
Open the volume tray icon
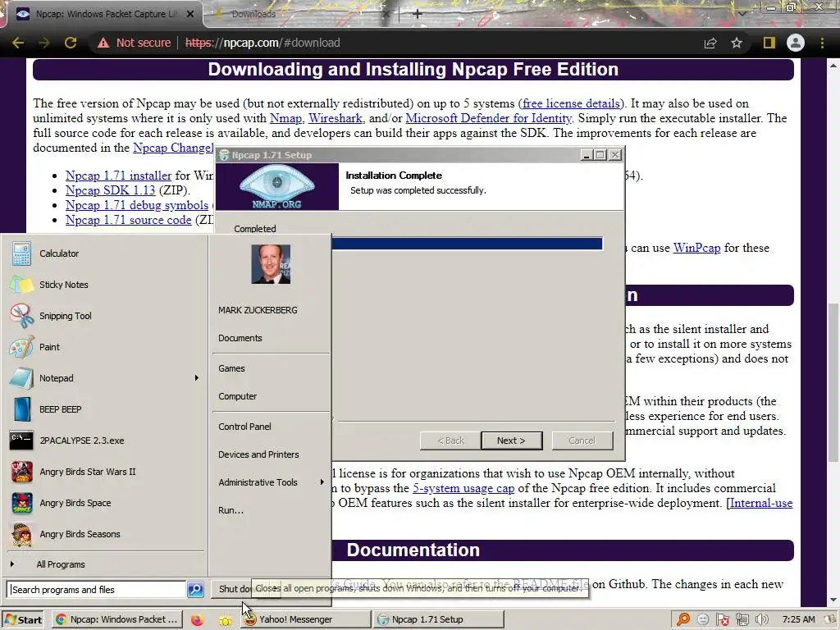coord(762,620)
